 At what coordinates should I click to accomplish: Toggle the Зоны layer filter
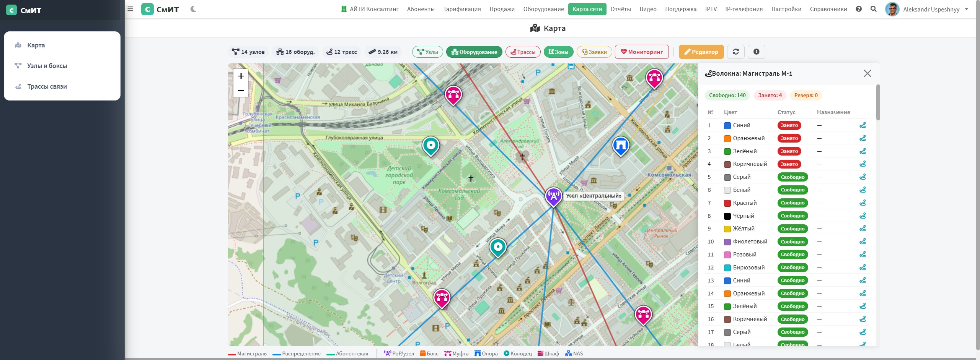click(x=558, y=52)
